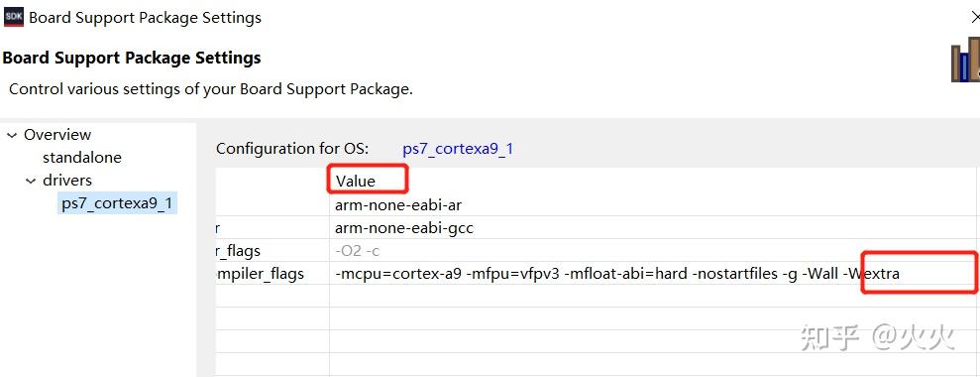Select the standalone tree item
Image resolution: width=980 pixels, height=377 pixels.
pos(82,158)
